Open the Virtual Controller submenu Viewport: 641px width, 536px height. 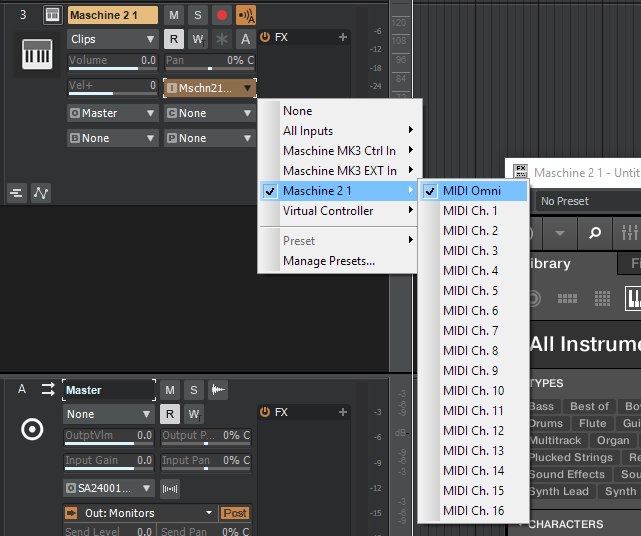(x=338, y=211)
